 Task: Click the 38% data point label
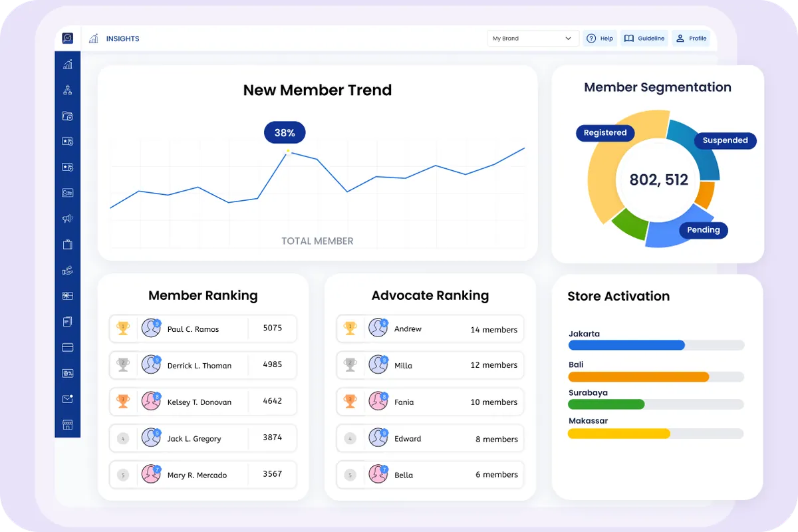285,133
